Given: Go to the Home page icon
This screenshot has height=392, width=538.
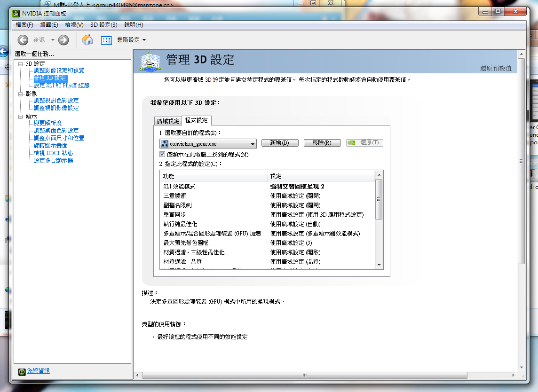Looking at the screenshot, I should click(87, 40).
